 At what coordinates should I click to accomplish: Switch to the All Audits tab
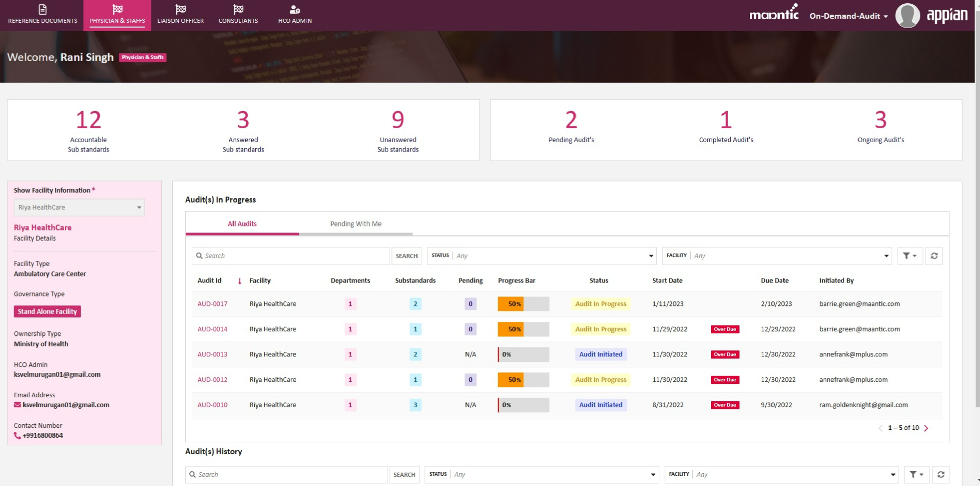click(242, 223)
